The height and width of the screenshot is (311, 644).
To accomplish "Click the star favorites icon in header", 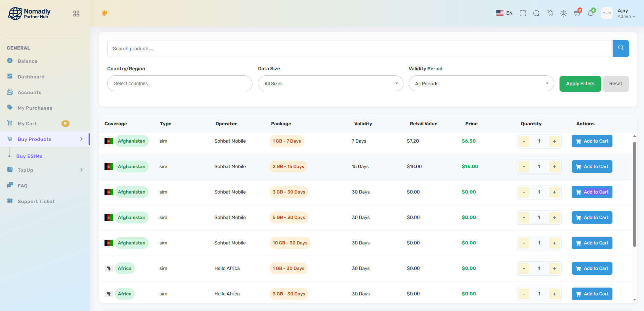I will [550, 13].
